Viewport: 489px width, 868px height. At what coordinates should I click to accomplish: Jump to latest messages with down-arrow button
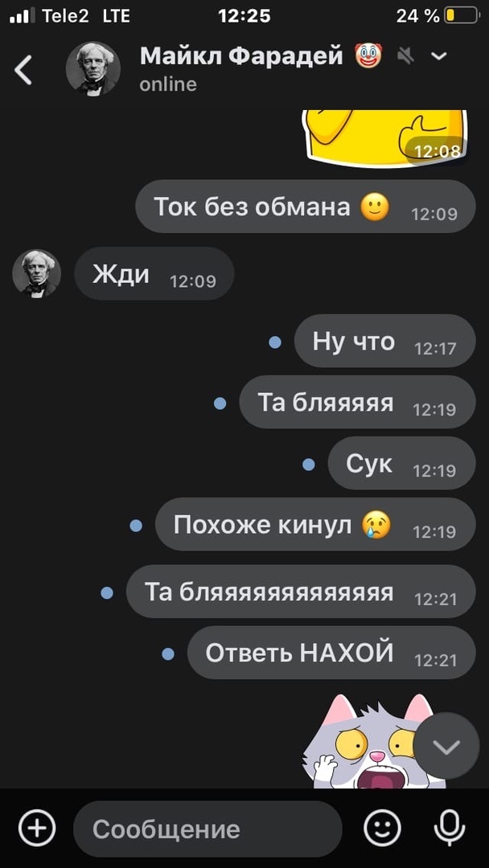[446, 747]
